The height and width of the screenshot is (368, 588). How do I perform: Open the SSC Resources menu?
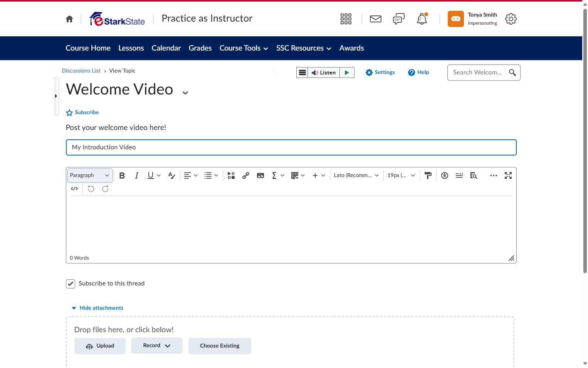(304, 48)
